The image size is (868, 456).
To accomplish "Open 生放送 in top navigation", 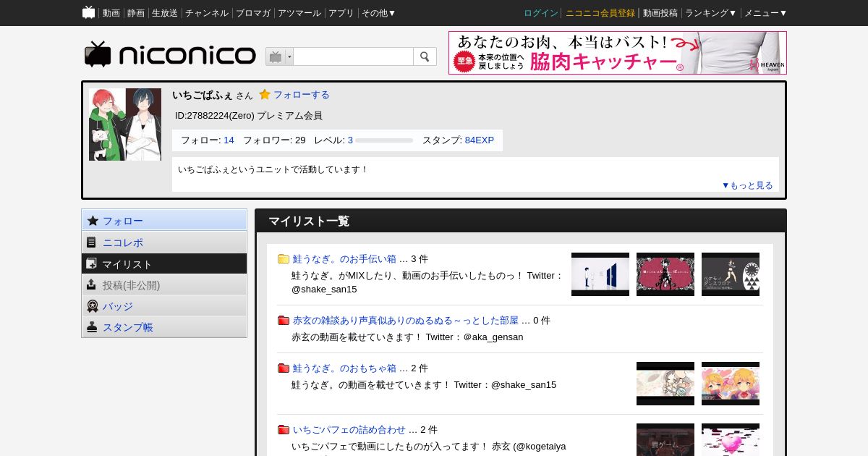I will click(x=165, y=13).
